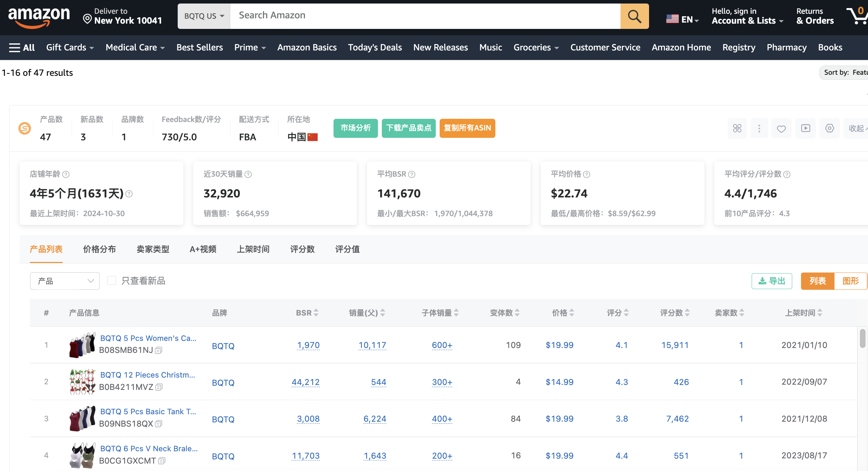Click the video tutorial play icon
This screenshot has width=868, height=471.
point(806,128)
